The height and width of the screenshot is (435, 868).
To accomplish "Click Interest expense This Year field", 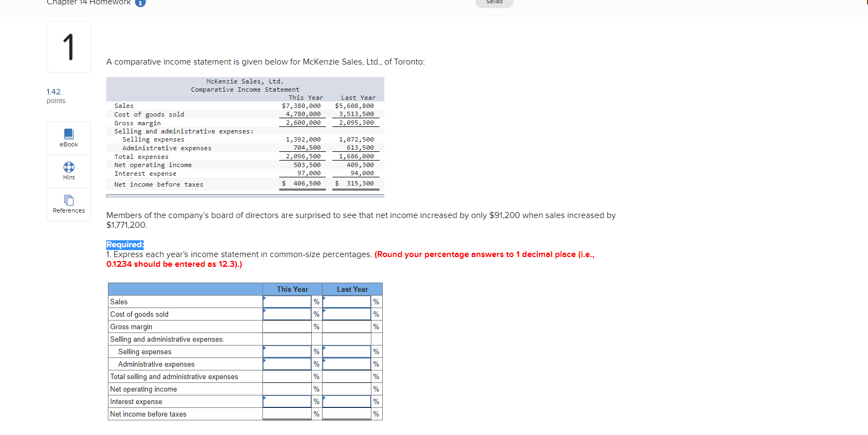I will pos(287,401).
